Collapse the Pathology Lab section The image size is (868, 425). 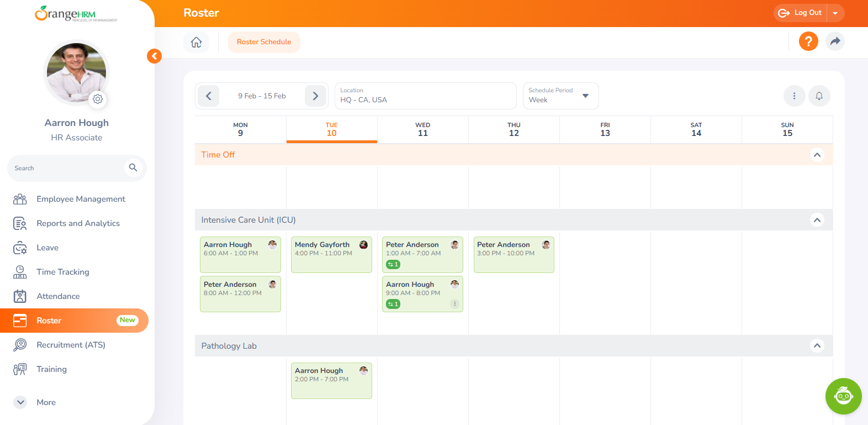(817, 346)
